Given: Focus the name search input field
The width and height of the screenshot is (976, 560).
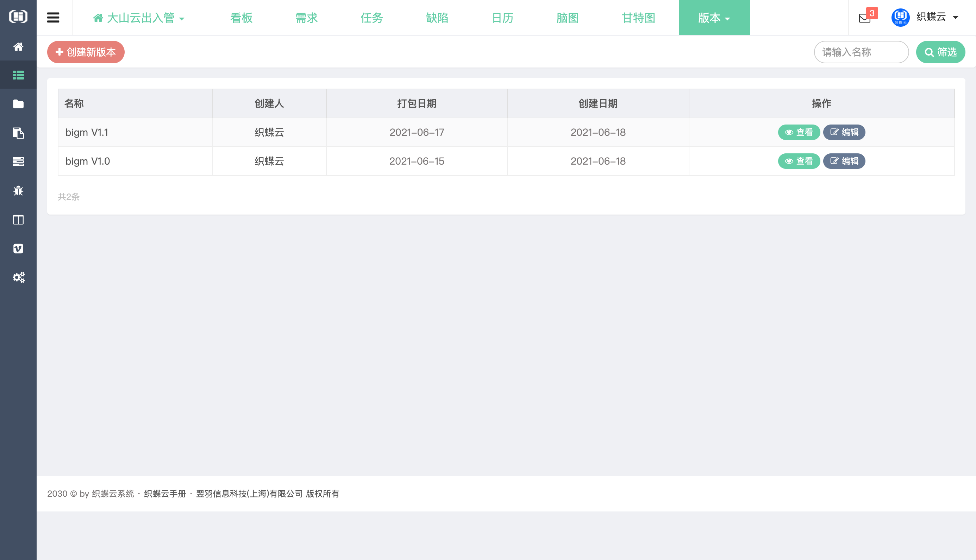Looking at the screenshot, I should pos(861,52).
